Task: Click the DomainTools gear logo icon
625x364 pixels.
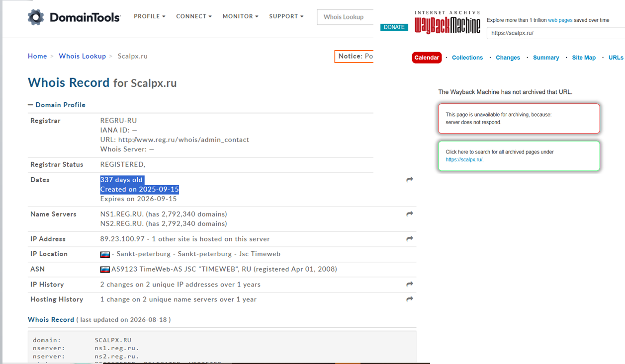Action: pyautogui.click(x=36, y=17)
